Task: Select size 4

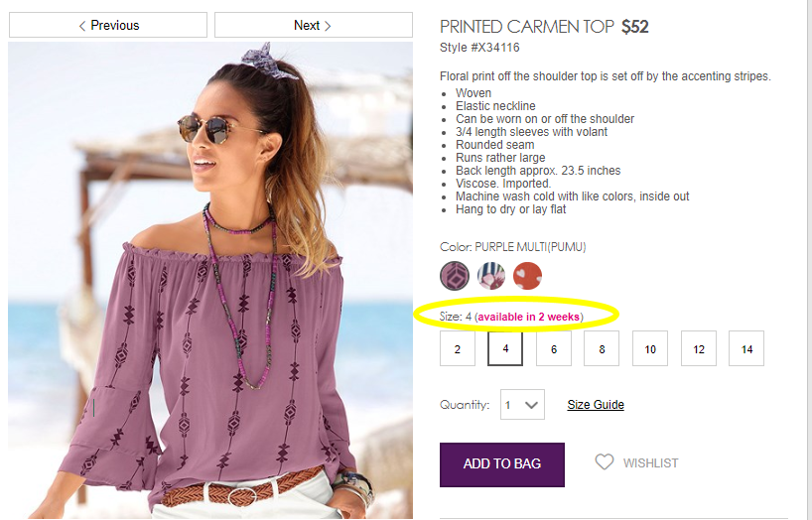Action: (505, 349)
